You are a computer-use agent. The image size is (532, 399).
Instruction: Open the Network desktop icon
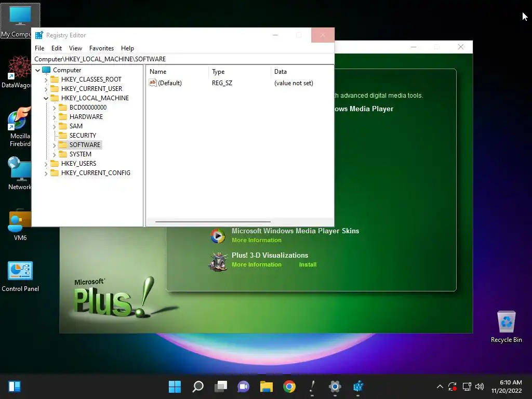click(x=20, y=174)
